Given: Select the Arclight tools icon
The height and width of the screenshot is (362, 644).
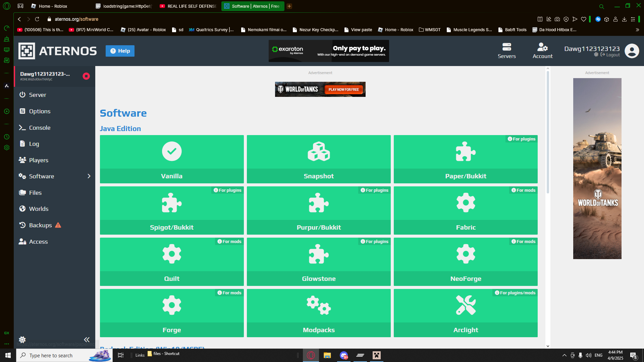Looking at the screenshot, I should tap(466, 305).
